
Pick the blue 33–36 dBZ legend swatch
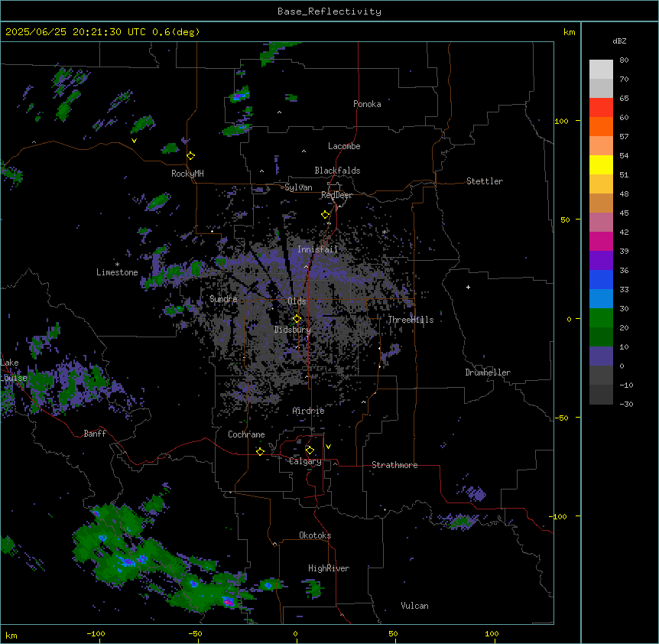601,280
